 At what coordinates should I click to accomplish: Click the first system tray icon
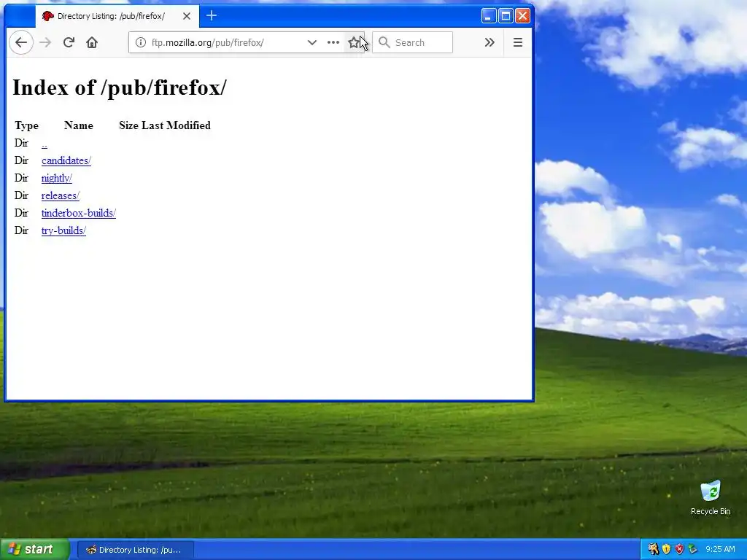[653, 549]
